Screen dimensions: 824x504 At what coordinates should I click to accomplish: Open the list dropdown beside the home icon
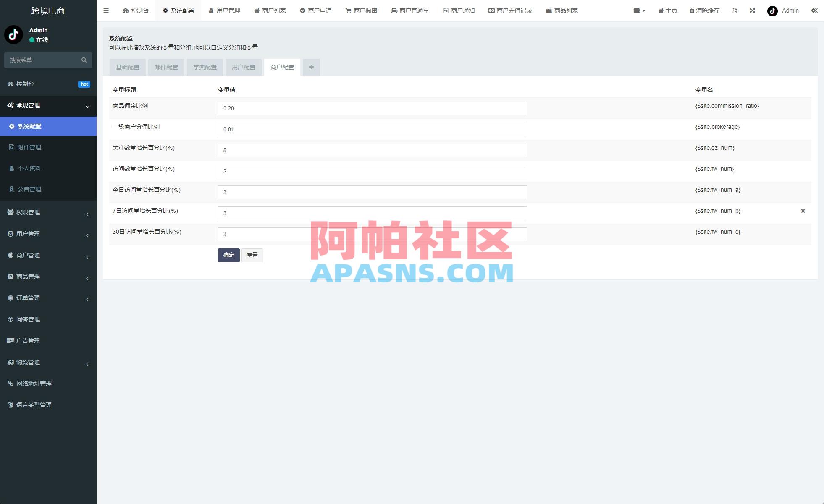click(x=639, y=10)
